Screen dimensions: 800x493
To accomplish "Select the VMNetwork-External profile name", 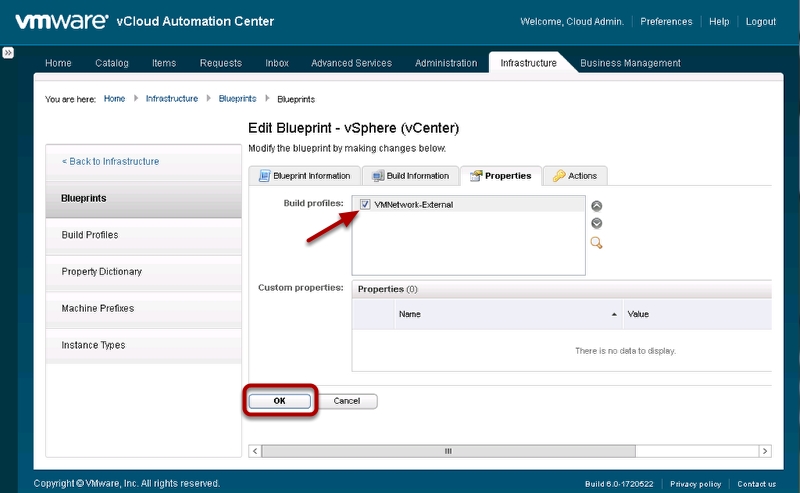I will pos(414,205).
